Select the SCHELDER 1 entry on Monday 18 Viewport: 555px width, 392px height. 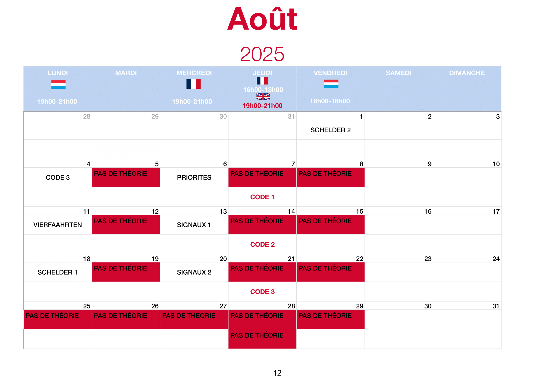tap(58, 272)
